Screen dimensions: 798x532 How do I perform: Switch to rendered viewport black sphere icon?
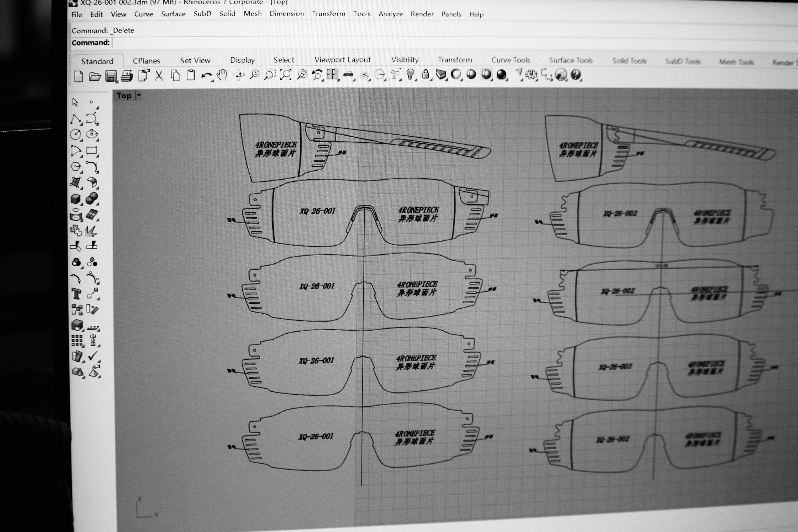tap(501, 74)
